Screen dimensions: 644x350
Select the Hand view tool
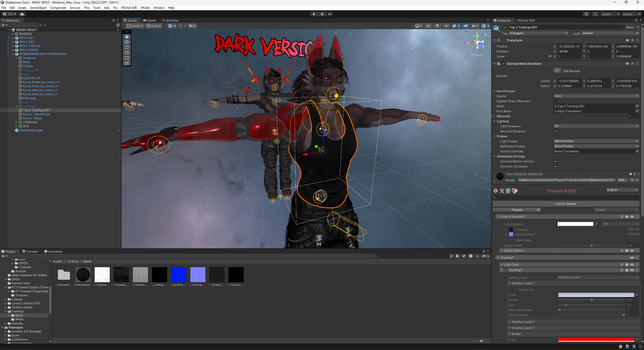127,36
